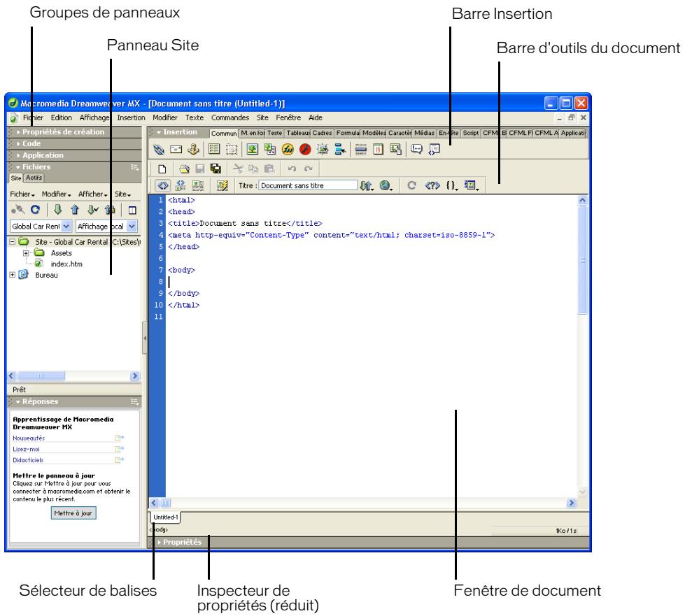Open the tag chooser icon
The image size is (685, 616).
click(x=434, y=150)
